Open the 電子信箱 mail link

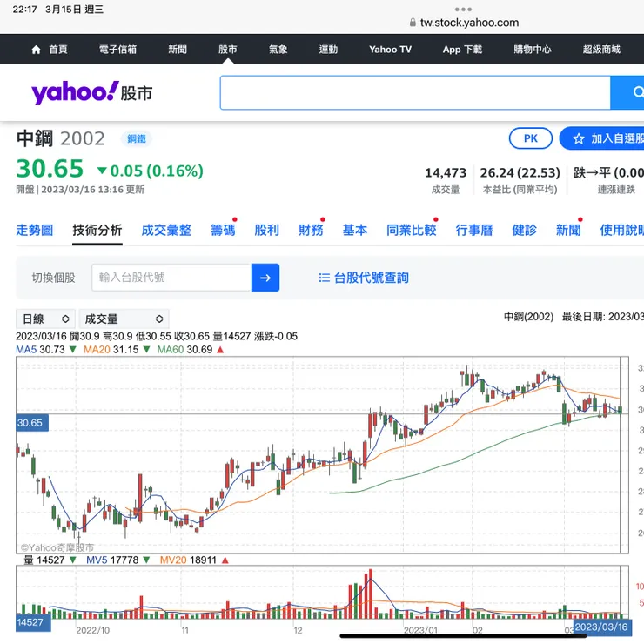(x=117, y=50)
